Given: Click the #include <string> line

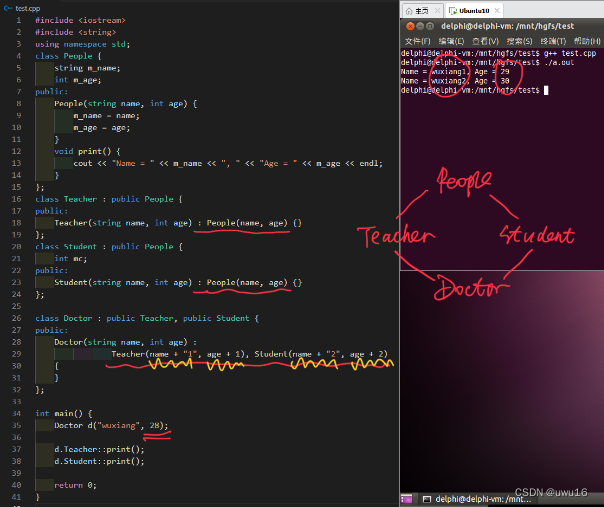Looking at the screenshot, I should 76,32.
